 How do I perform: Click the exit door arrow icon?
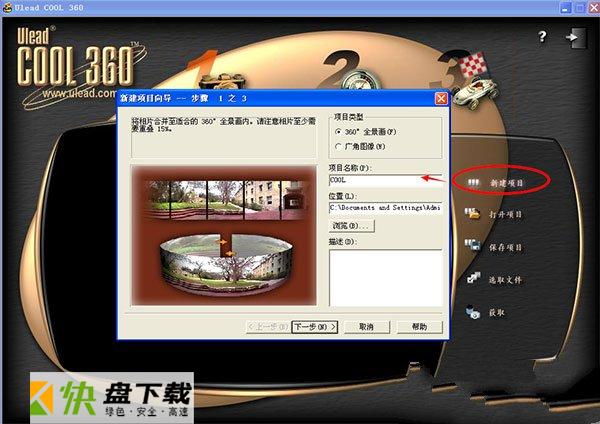(x=575, y=38)
